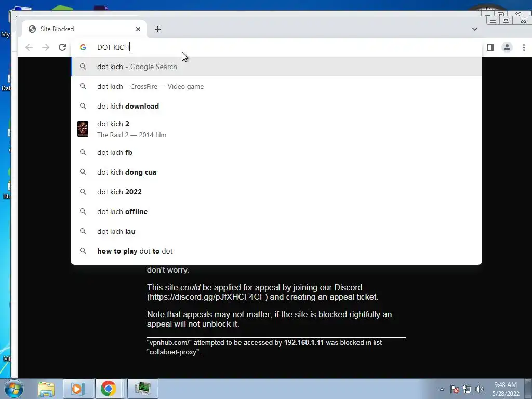The image size is (532, 399).
Task: Open a new tab with the plus button
Action: tap(158, 29)
